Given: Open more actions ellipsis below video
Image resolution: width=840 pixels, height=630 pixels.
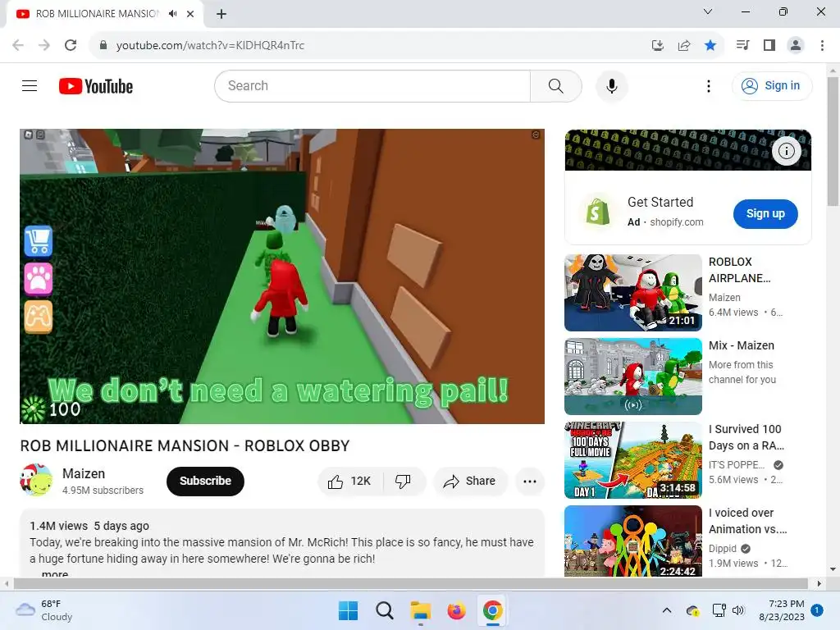Looking at the screenshot, I should (x=530, y=481).
